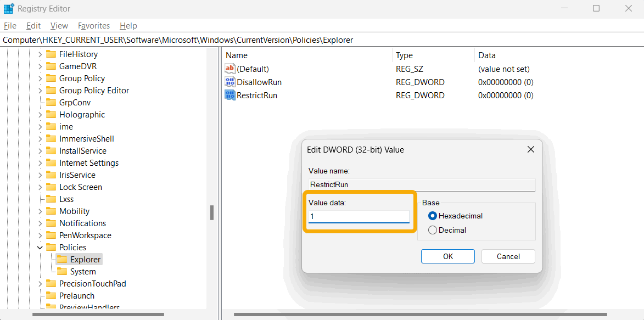Select the Notifications tree key label

(82, 223)
